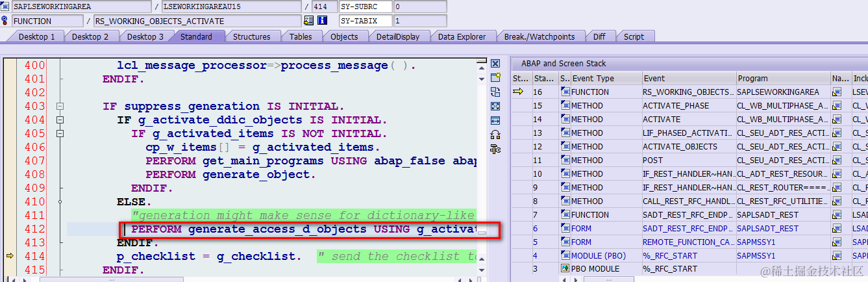Open tool services headset icon
The width and height of the screenshot is (868, 282).
point(495,135)
